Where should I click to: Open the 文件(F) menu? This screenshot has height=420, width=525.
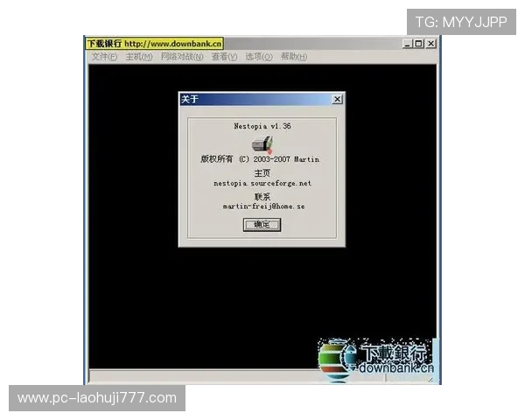(104, 57)
